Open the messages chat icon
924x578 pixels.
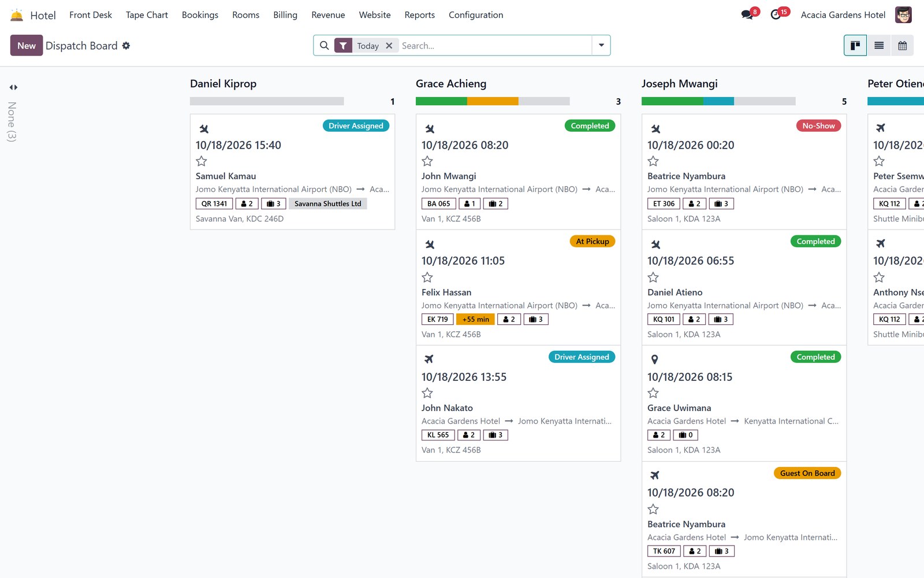coord(747,14)
